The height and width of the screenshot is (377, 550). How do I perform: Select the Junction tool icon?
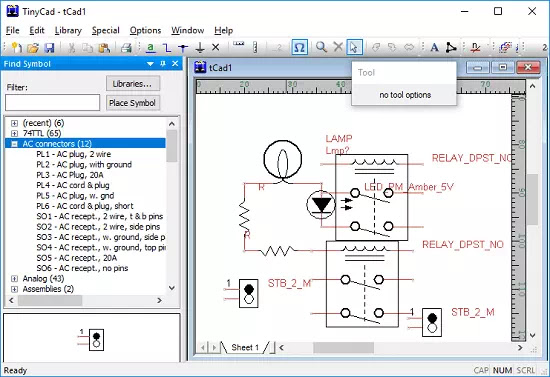point(183,47)
